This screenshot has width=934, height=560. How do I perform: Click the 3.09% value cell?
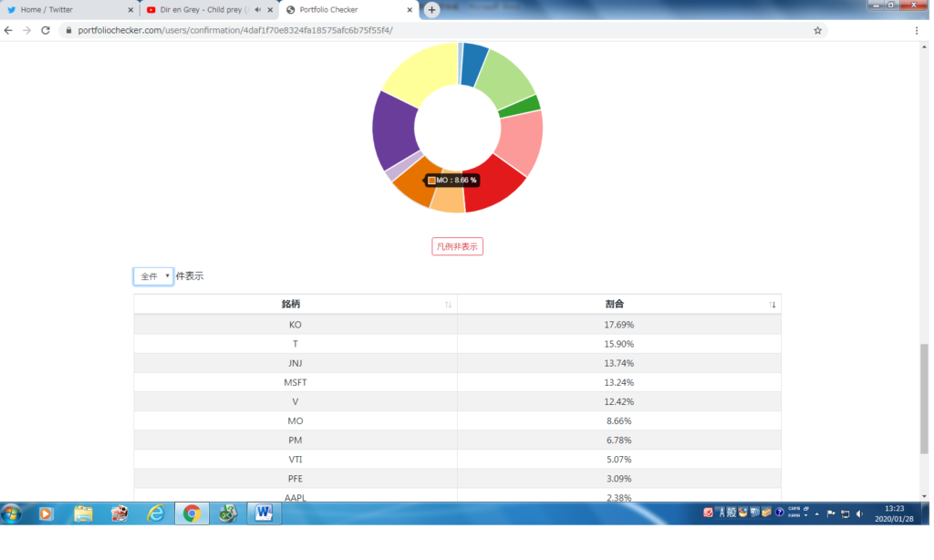[x=619, y=479]
